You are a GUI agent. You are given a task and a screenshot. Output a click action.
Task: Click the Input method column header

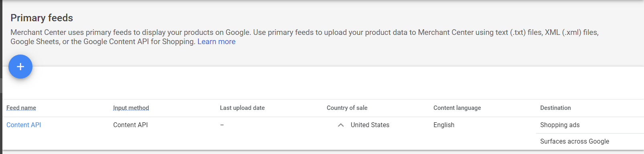(131, 108)
